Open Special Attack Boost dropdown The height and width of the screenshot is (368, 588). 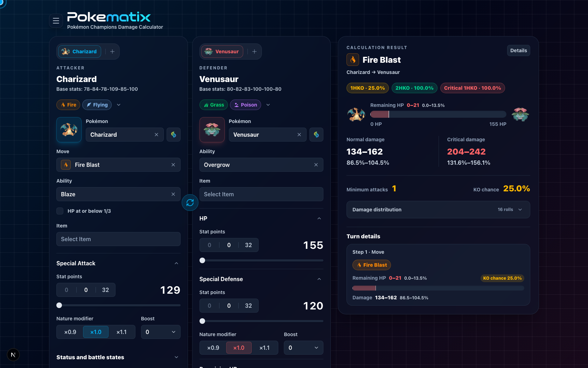click(161, 332)
